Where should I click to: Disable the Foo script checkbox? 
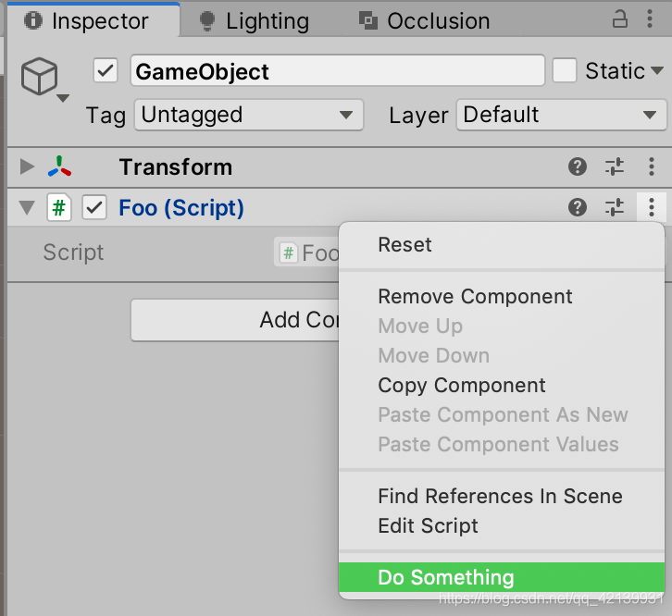pos(93,208)
